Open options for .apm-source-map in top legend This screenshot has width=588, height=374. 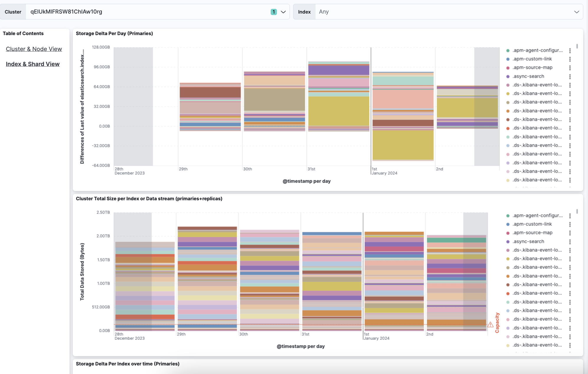click(570, 68)
